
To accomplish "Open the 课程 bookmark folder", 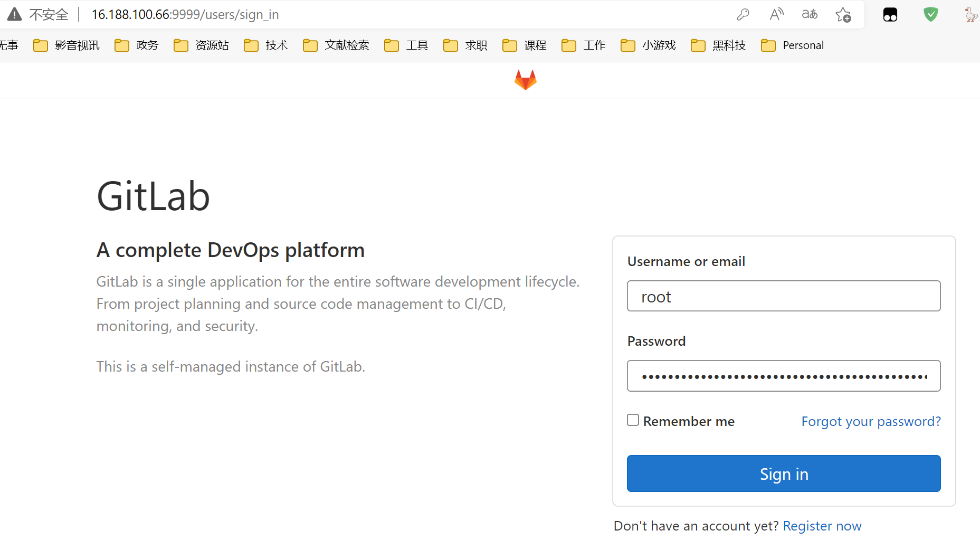I will [x=525, y=45].
